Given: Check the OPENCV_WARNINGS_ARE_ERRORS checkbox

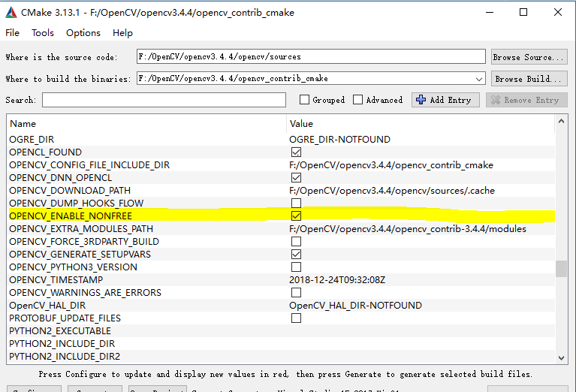Looking at the screenshot, I should coord(296,292).
